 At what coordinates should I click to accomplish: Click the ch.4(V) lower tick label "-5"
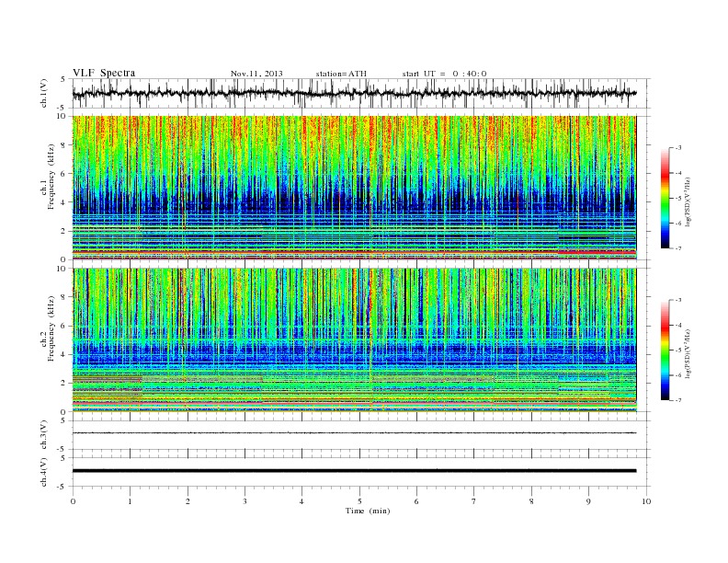pyautogui.click(x=63, y=487)
